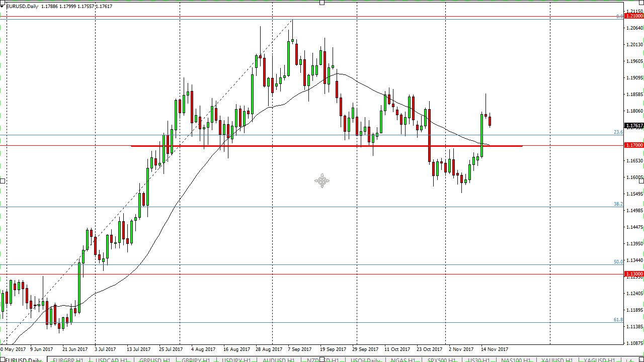The image size is (644, 362).
Task: Click the EURUSD,Daily title text
Action: 23,7
